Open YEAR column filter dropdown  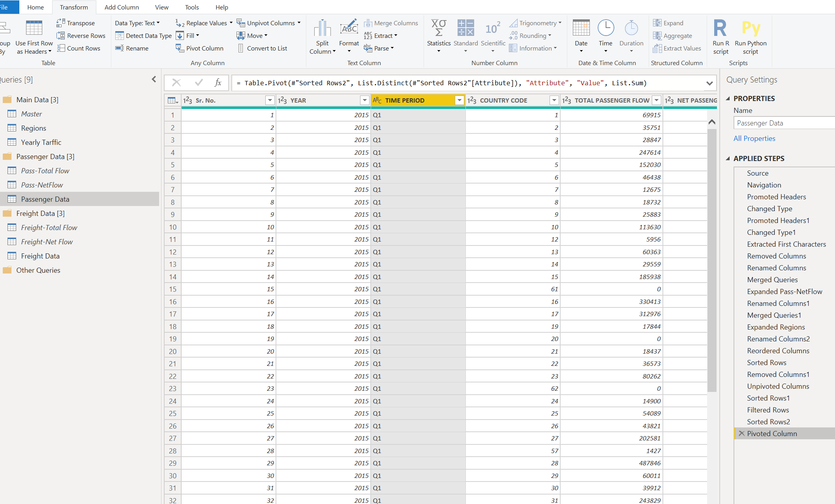tap(365, 100)
